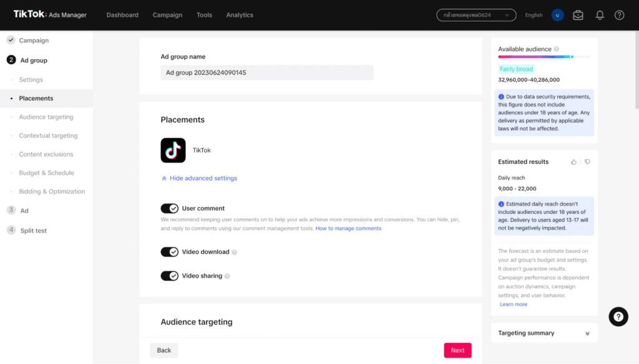Click the Campaign step checkmark icon
The image size is (639, 364).
pyautogui.click(x=11, y=40)
